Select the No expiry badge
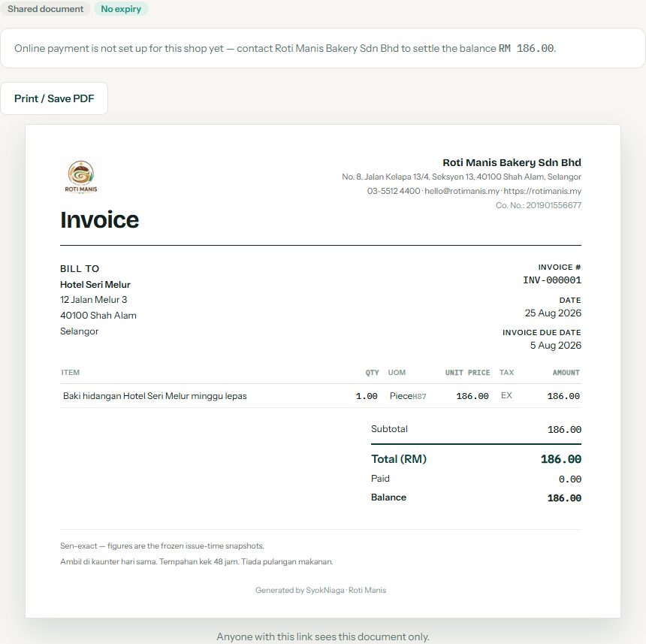The height and width of the screenshot is (644, 646). pos(121,9)
